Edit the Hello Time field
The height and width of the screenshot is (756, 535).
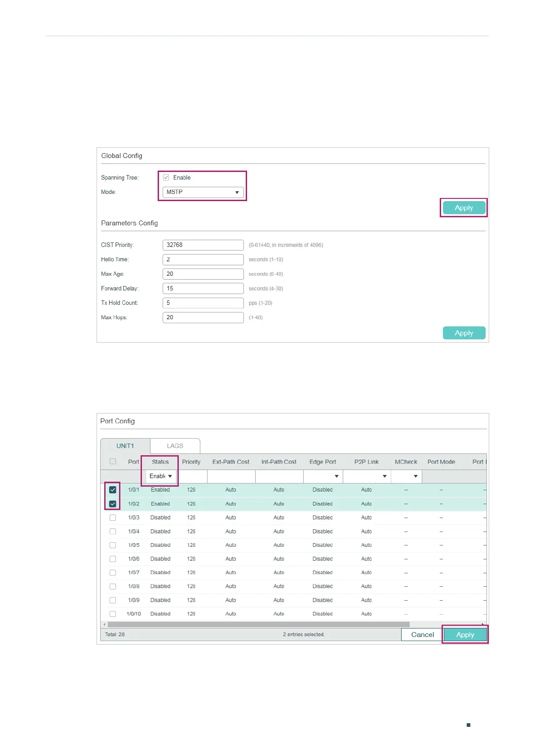(x=203, y=259)
